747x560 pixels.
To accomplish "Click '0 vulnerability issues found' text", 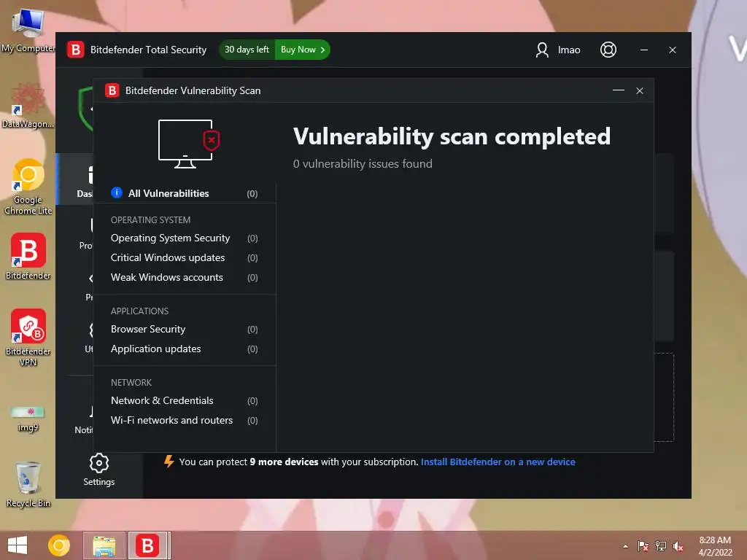I will (363, 164).
